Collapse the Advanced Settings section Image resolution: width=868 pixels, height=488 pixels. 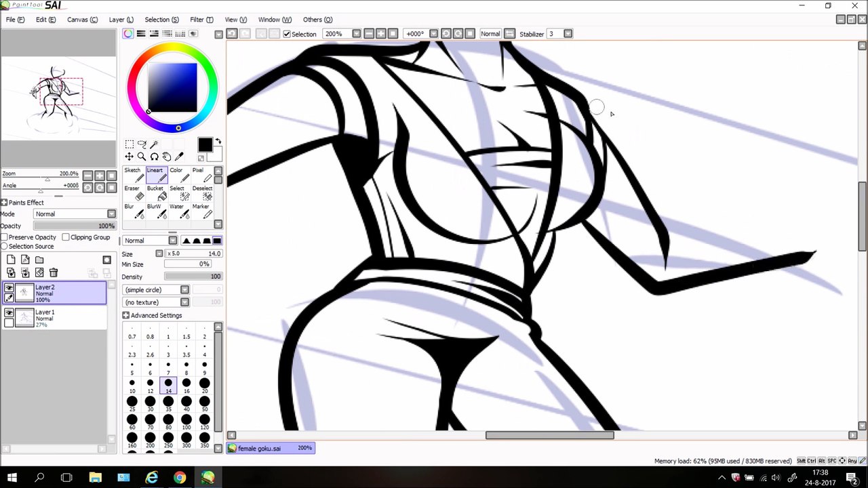point(126,315)
